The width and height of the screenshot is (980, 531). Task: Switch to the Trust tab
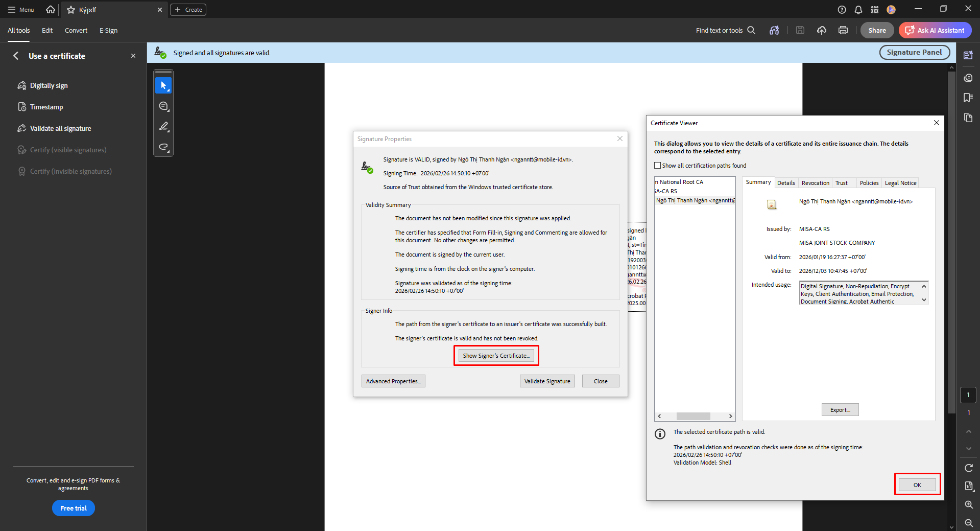(x=842, y=183)
